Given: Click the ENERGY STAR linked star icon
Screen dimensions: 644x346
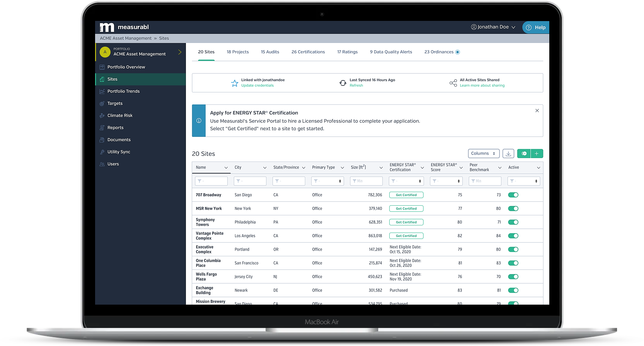Looking at the screenshot, I should pos(235,83).
